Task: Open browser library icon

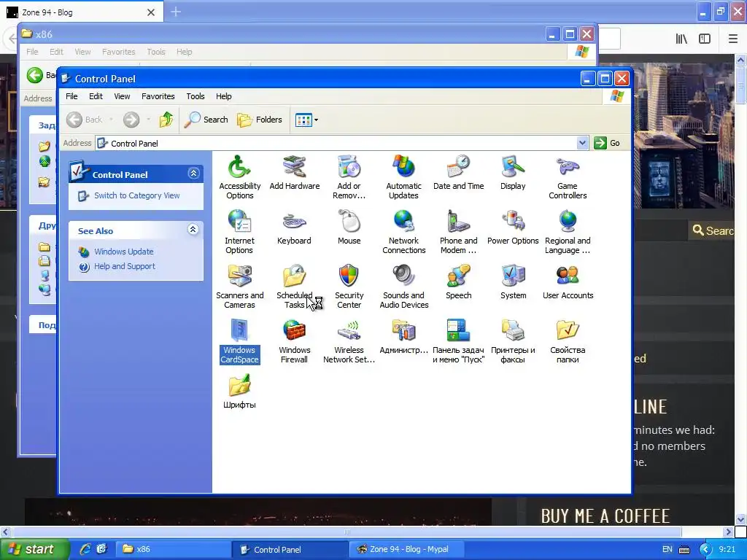Action: pos(682,39)
